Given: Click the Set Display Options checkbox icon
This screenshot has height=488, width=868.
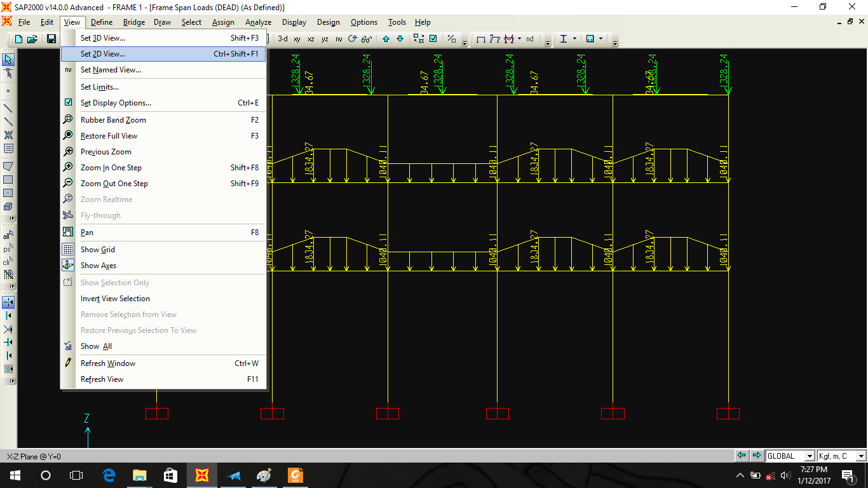Looking at the screenshot, I should [x=68, y=103].
